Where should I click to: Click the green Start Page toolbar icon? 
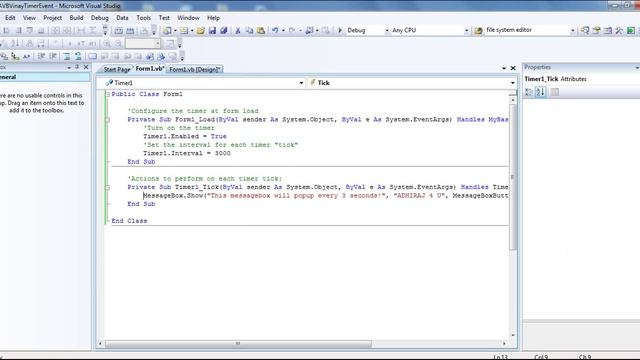tap(631, 30)
